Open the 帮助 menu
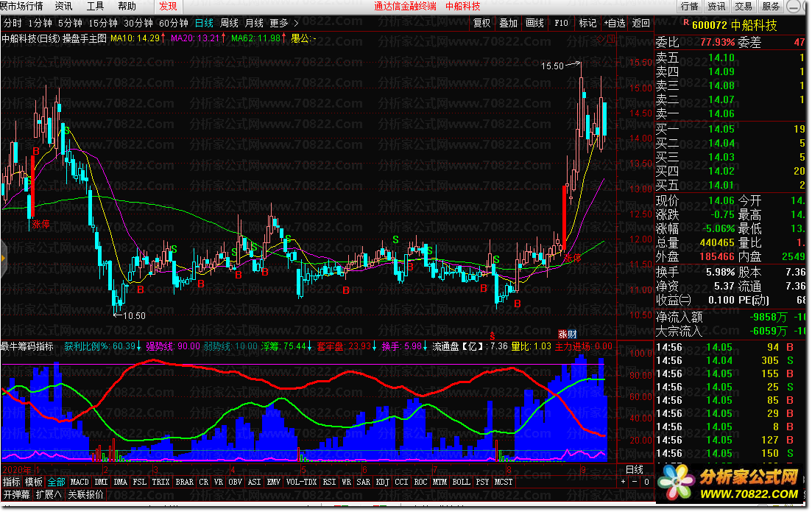This screenshot has height=512, width=812. coord(127,6)
